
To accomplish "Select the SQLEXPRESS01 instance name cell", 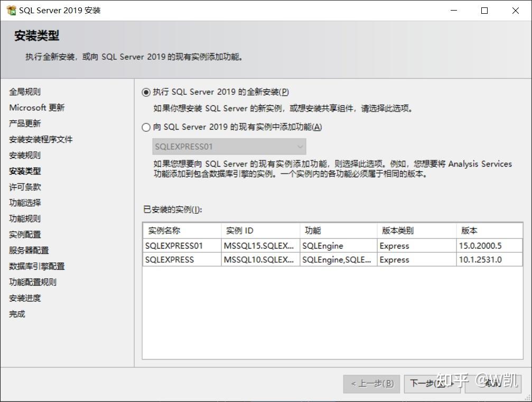I will [x=182, y=245].
